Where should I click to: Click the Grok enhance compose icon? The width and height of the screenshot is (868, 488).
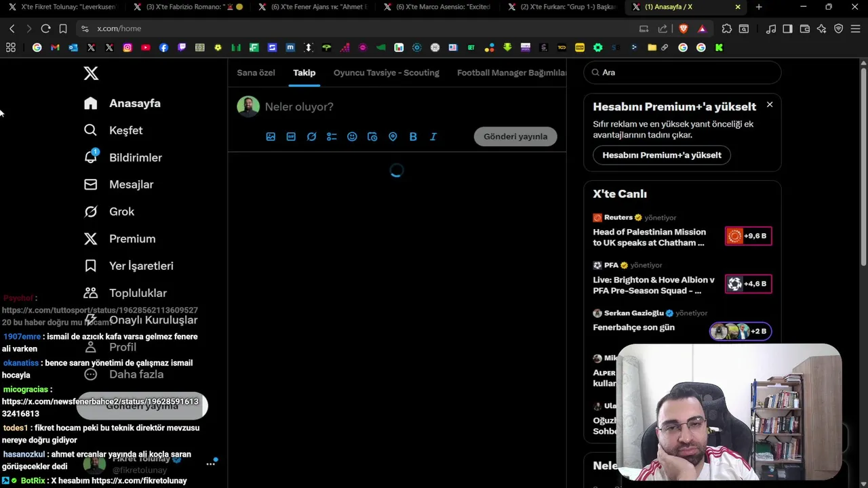(311, 136)
